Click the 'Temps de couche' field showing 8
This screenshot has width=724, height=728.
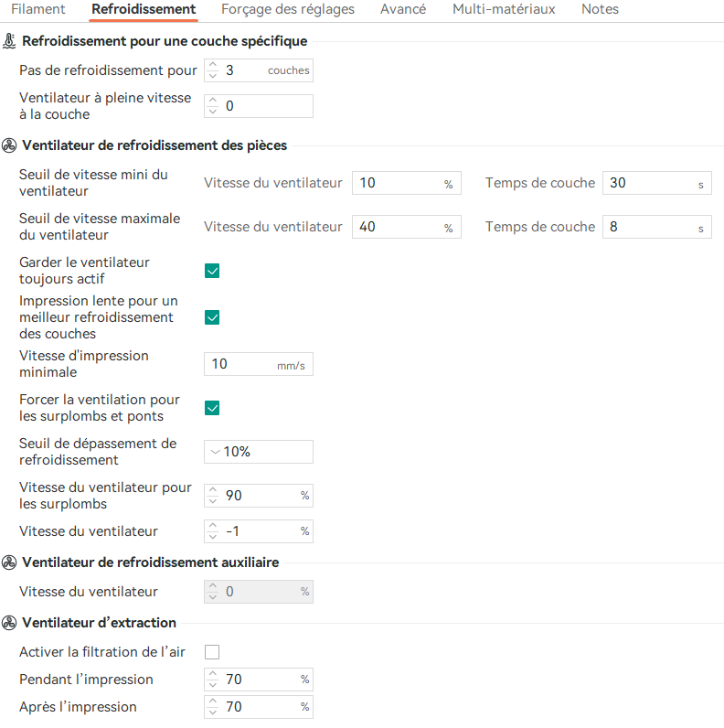pos(649,227)
